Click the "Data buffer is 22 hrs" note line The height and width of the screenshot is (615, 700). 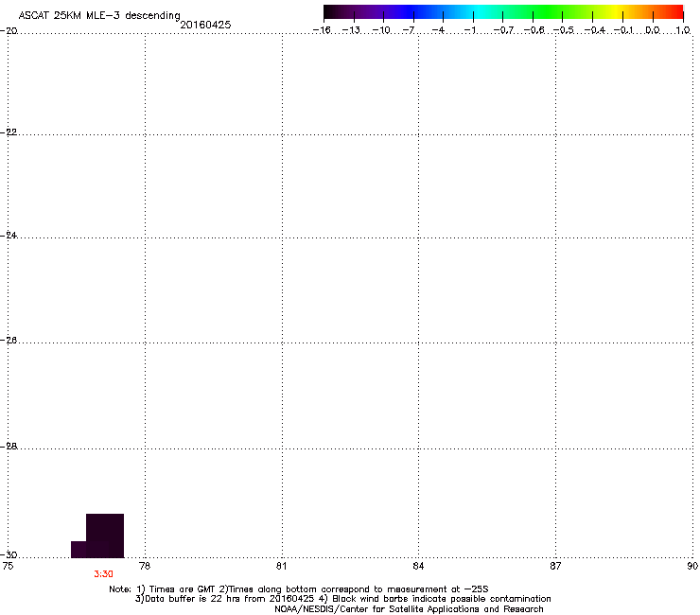coord(342,599)
